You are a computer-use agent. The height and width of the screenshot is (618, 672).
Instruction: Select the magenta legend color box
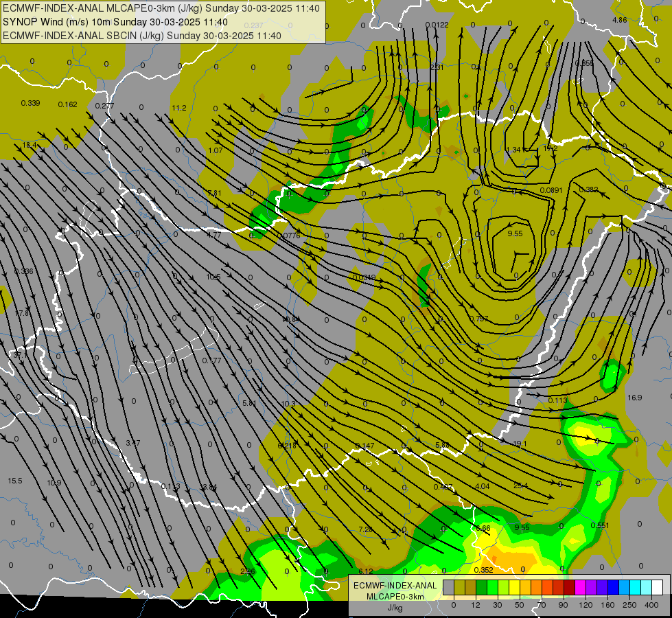click(x=580, y=587)
